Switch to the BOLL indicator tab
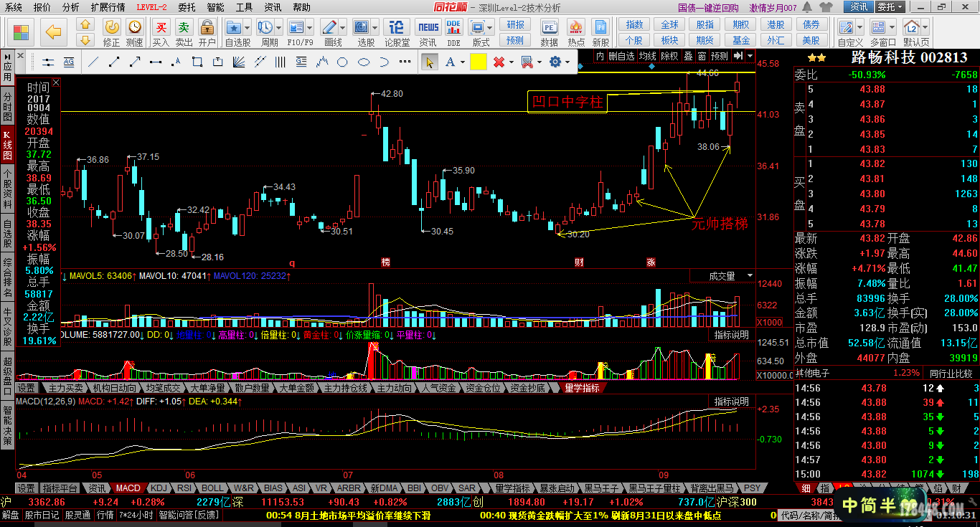This screenshot has width=980, height=527. click(x=213, y=488)
